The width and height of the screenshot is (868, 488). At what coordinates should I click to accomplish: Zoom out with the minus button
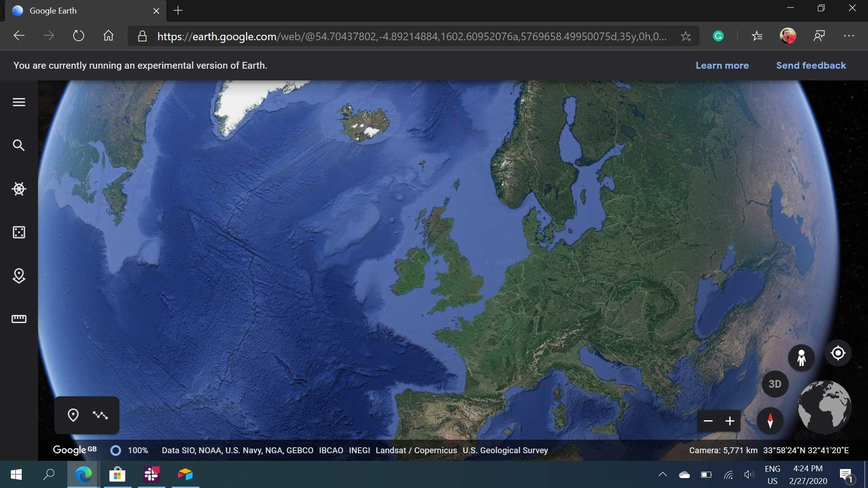tap(708, 421)
